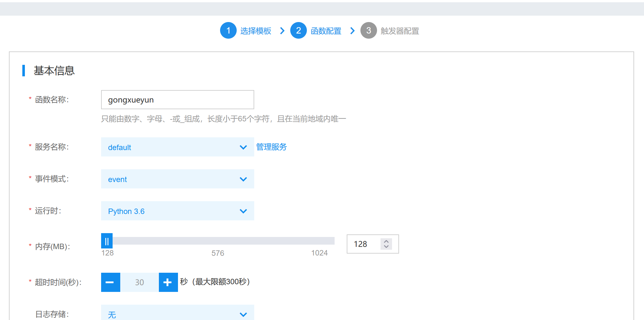644x320 pixels.
Task: Open the 运行时 Python 3.6 dropdown
Action: coord(177,211)
